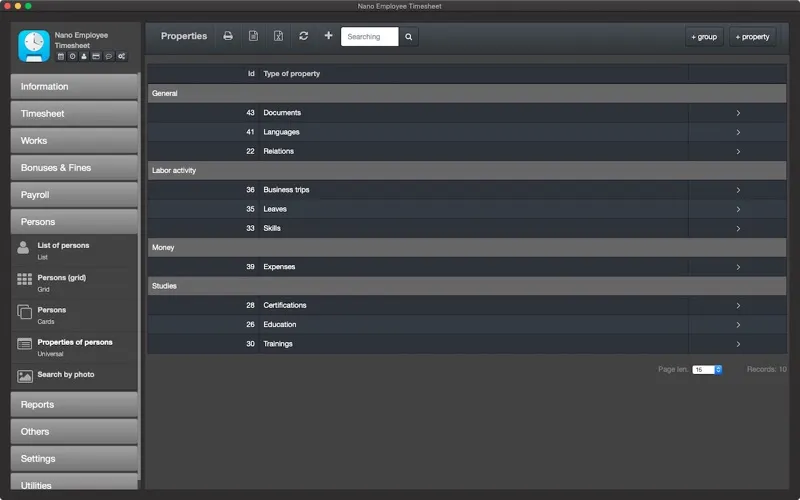Click the Money group header
Screen dimensions: 800x500
[x=467, y=247]
